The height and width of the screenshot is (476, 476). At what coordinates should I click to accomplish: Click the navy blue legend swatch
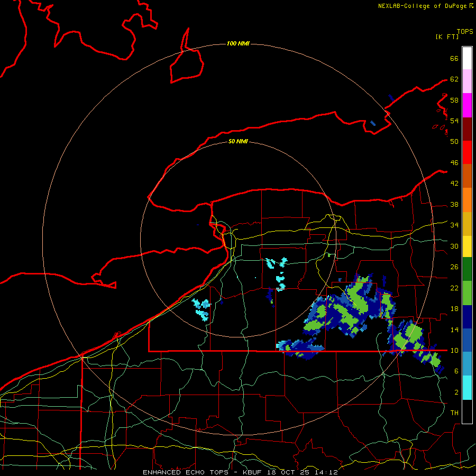467,317
